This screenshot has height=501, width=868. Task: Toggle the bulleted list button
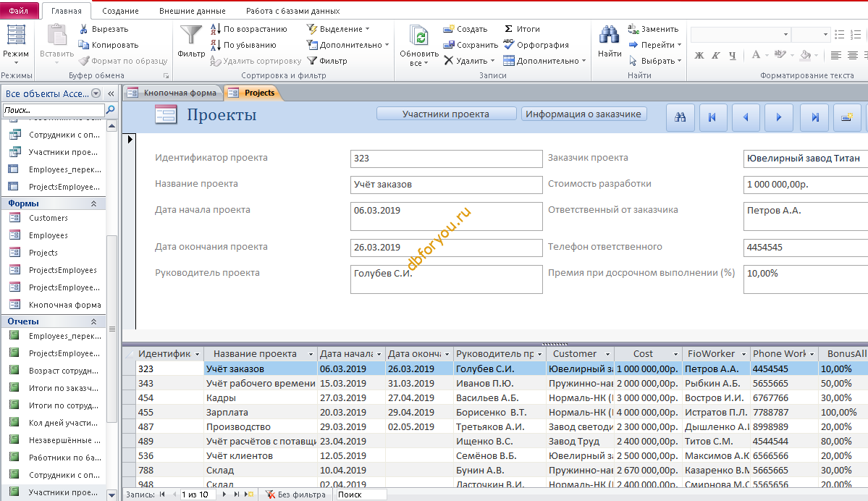(839, 34)
